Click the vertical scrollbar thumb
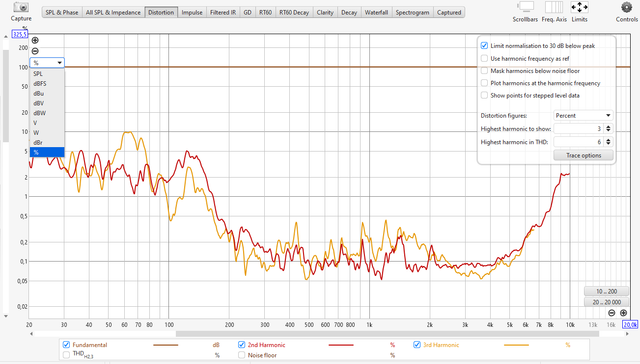 [6, 96]
